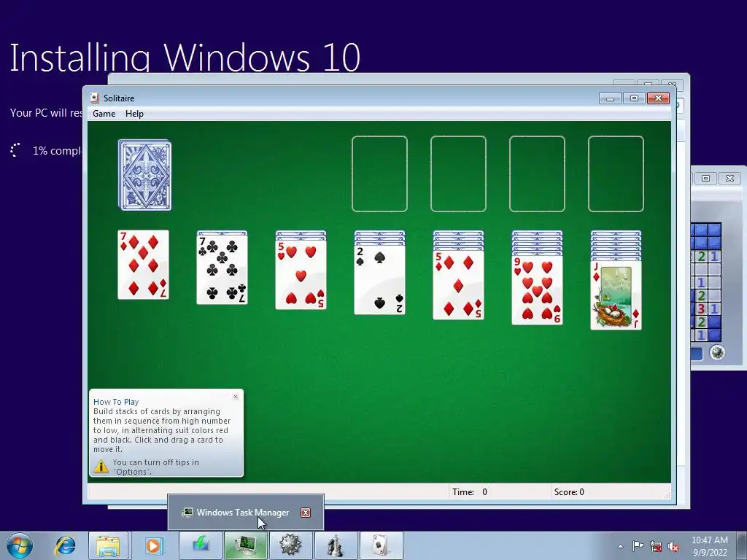The width and height of the screenshot is (747, 560).
Task: Open the Help menu in Solitaire
Action: tap(134, 113)
